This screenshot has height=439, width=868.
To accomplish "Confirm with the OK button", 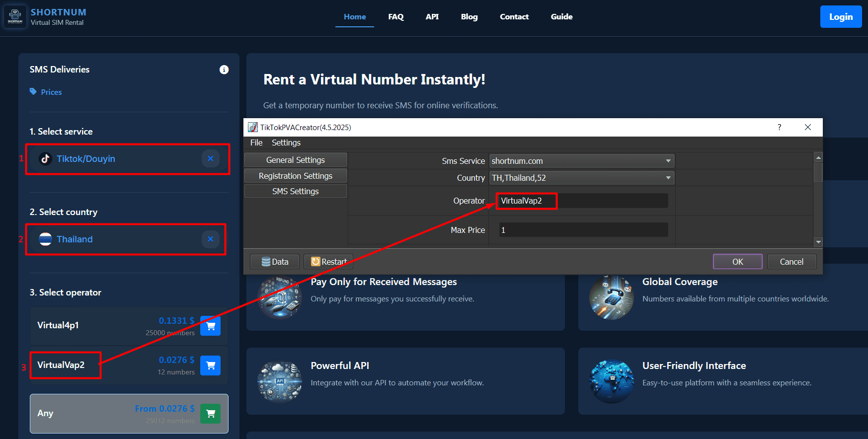I will [x=738, y=262].
